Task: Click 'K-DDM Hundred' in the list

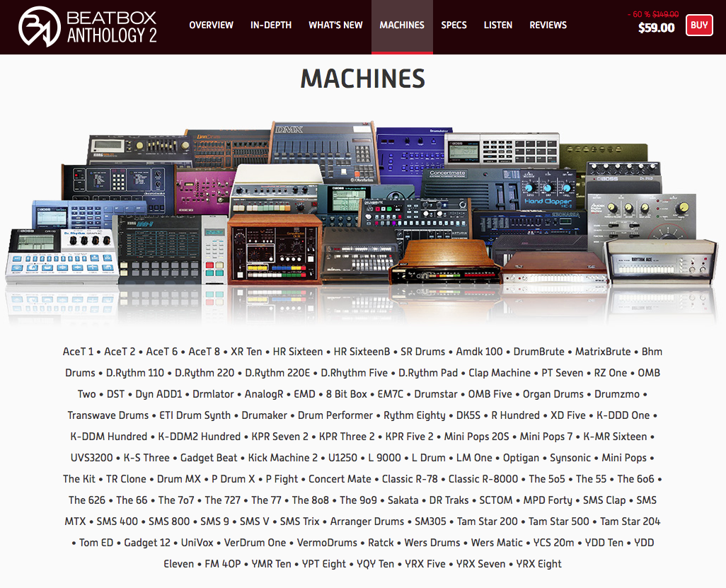Action: [109, 437]
